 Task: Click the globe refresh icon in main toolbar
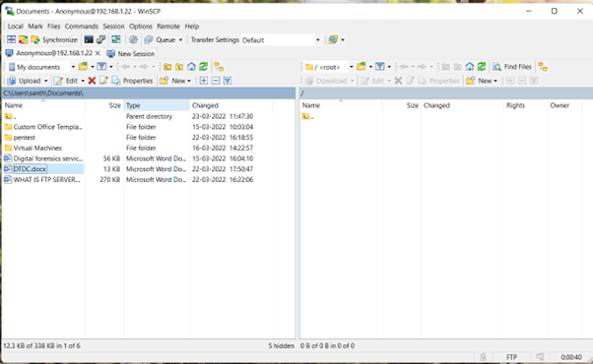333,39
